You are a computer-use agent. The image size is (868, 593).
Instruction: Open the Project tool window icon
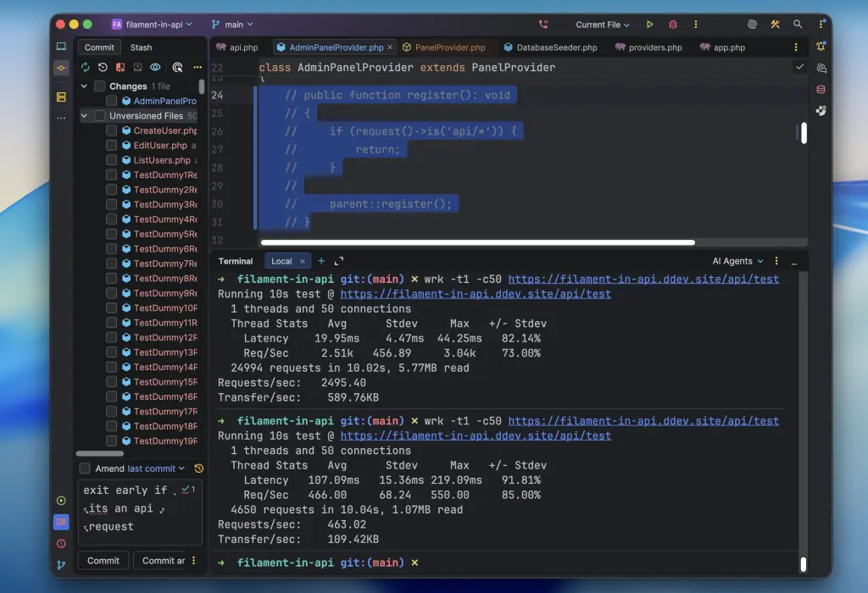61,47
